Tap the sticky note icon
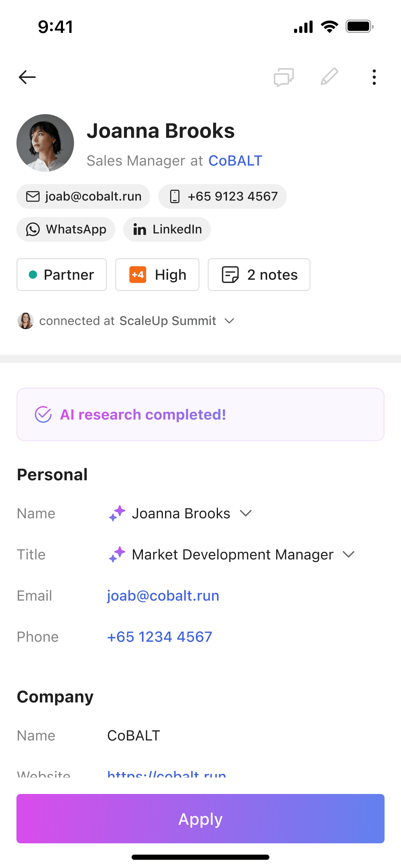The image size is (401, 868). 230,275
